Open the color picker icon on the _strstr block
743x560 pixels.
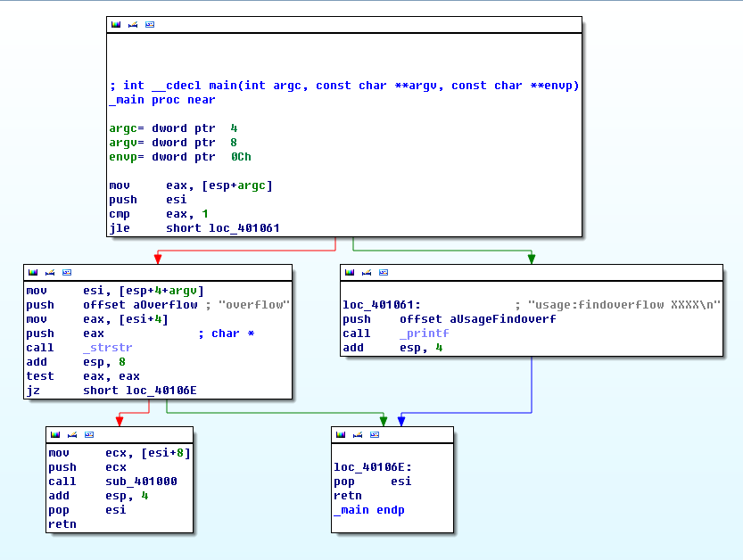point(34,272)
